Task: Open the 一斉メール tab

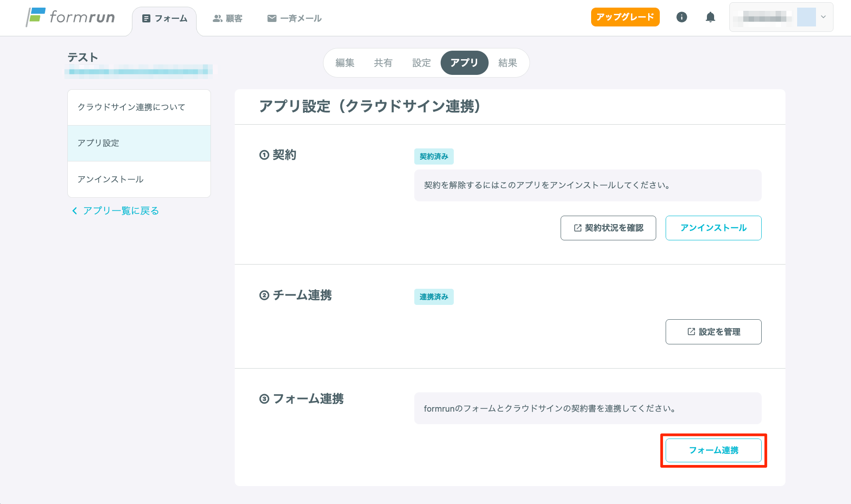Action: click(x=294, y=18)
